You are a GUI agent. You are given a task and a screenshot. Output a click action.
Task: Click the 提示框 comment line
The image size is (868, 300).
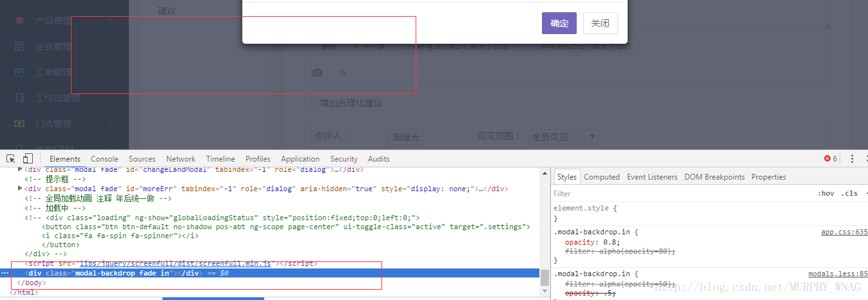click(55, 179)
